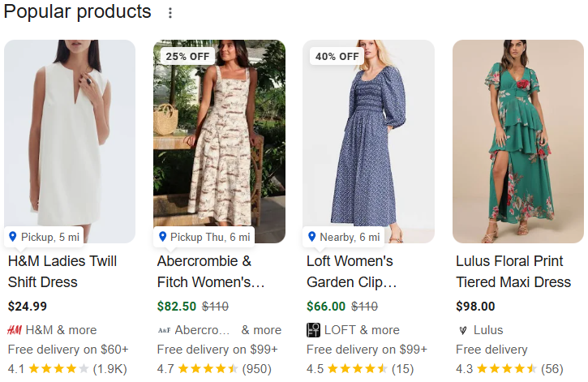
Task: Click the H&M store logo icon
Action: (15, 330)
